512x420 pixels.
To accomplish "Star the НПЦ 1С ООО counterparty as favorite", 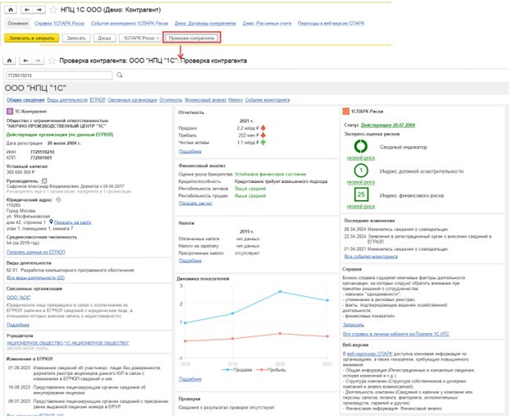I will [x=53, y=10].
